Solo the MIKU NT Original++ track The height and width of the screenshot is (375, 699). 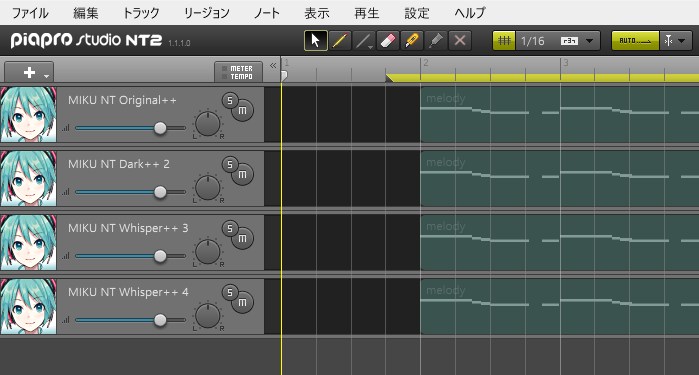(x=230, y=100)
